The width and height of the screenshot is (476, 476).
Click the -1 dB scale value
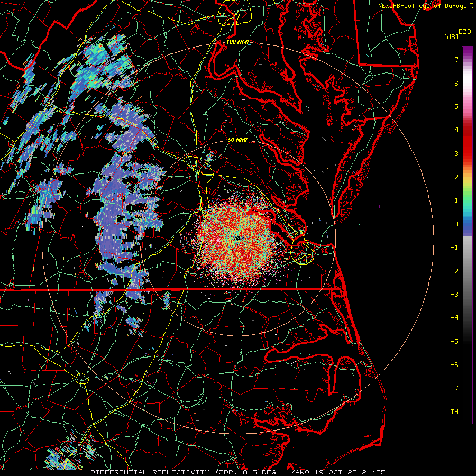click(454, 248)
